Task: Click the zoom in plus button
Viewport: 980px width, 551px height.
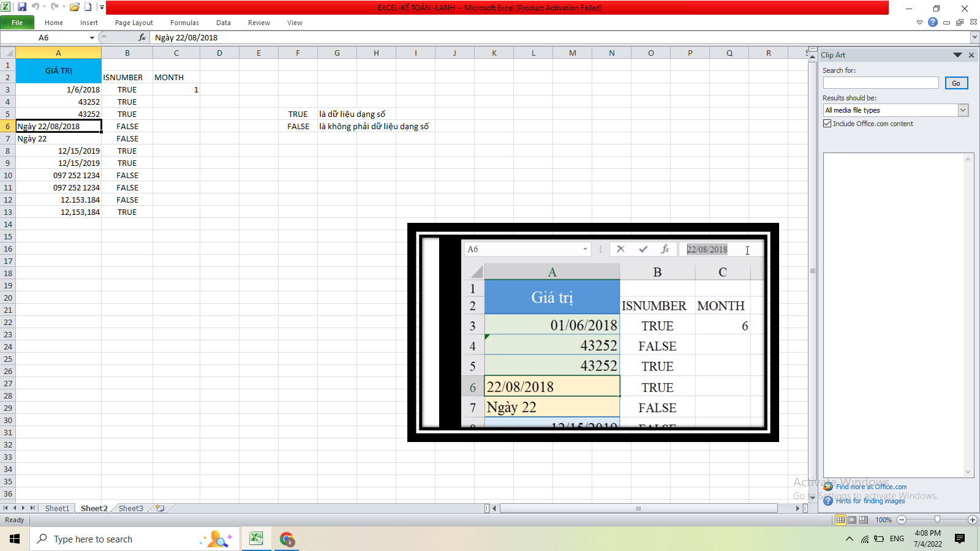Action: click(972, 520)
